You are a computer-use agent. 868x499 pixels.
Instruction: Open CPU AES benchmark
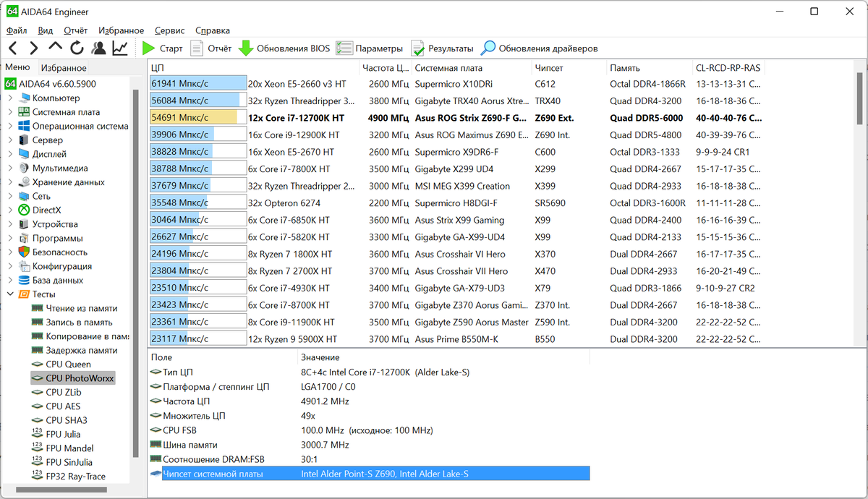pyautogui.click(x=56, y=406)
